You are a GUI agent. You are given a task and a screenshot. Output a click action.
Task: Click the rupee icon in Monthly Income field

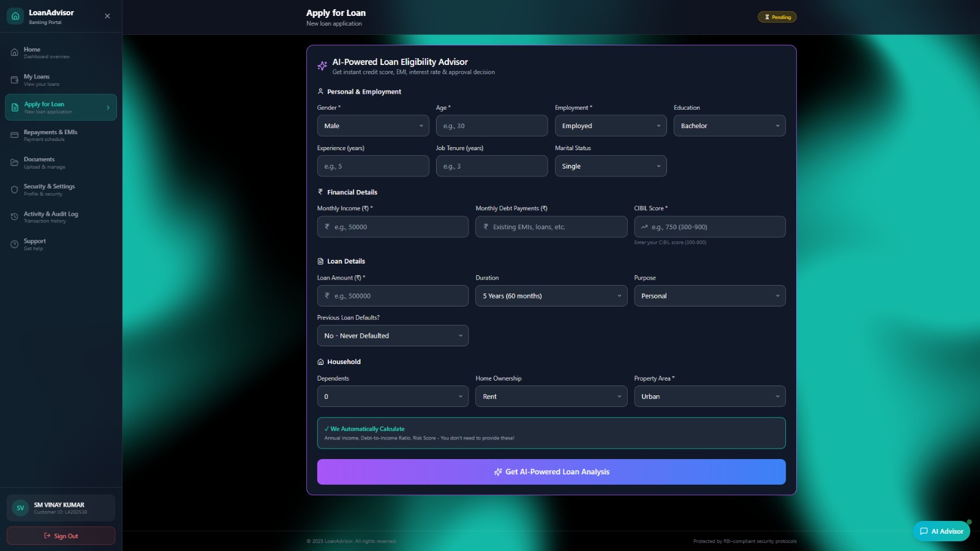[x=327, y=227]
